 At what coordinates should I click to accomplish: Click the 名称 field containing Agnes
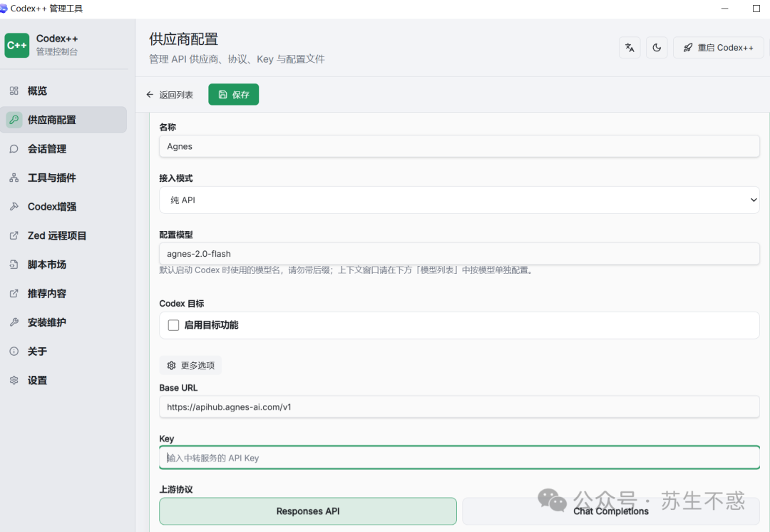pos(459,146)
